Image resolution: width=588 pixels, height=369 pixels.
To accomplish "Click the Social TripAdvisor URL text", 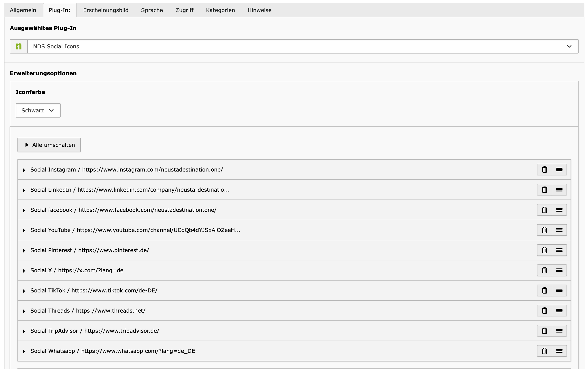I will [x=122, y=331].
